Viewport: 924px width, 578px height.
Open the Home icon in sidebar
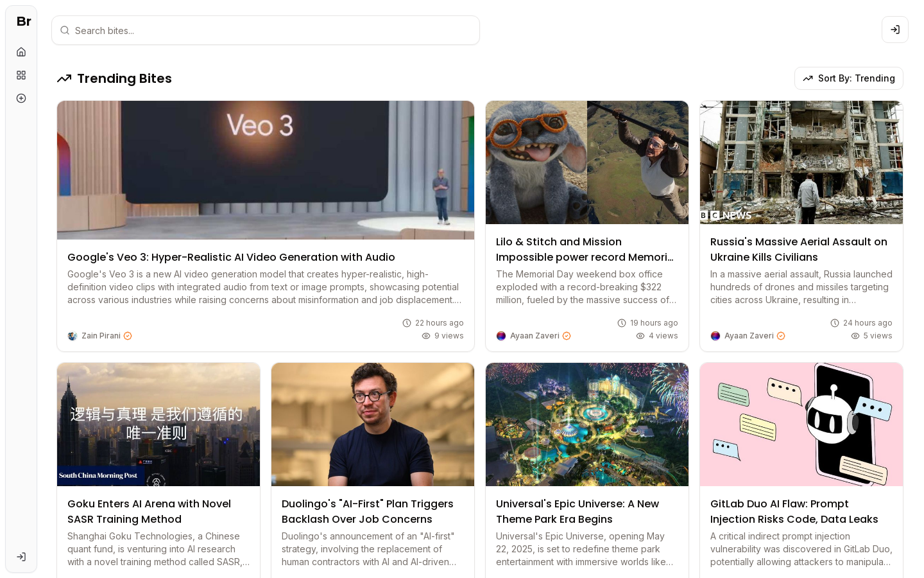tap(21, 52)
